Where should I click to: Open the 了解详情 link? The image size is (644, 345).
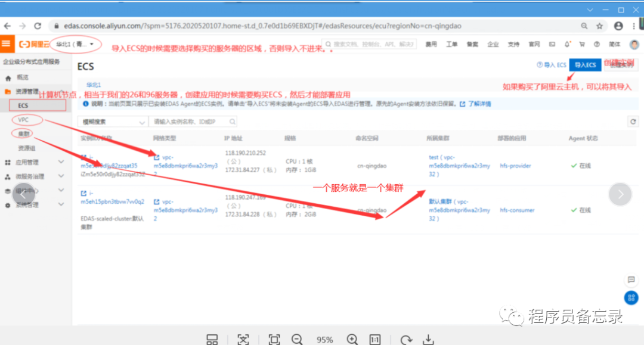click(x=476, y=104)
